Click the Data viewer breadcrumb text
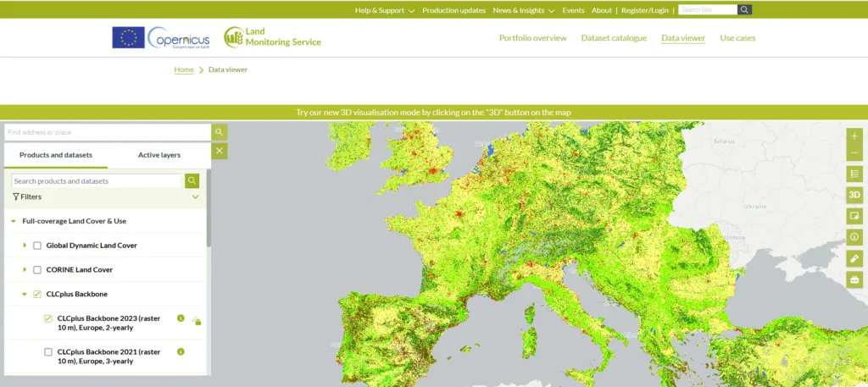Viewport: 868px width, 387px height. click(x=228, y=69)
